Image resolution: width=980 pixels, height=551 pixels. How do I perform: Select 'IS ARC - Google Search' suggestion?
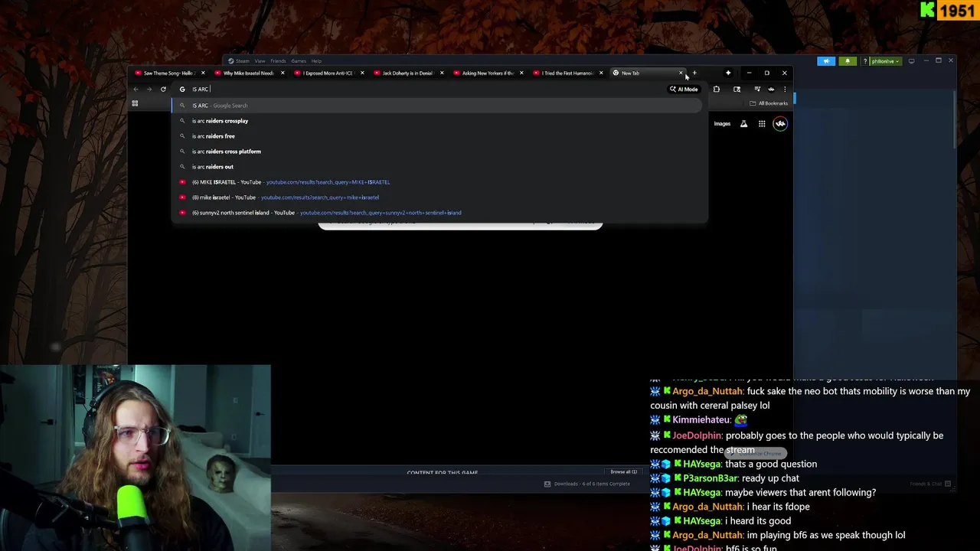436,106
